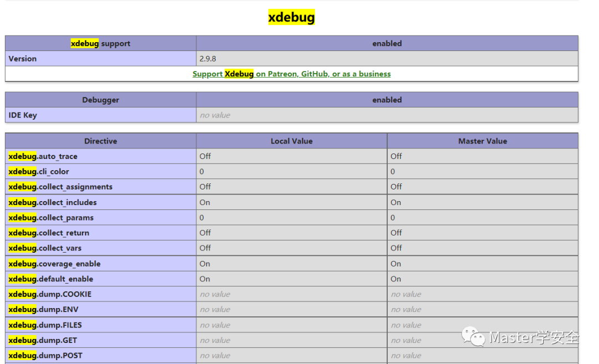
Task: Click collect_includes local value On
Action: [205, 203]
